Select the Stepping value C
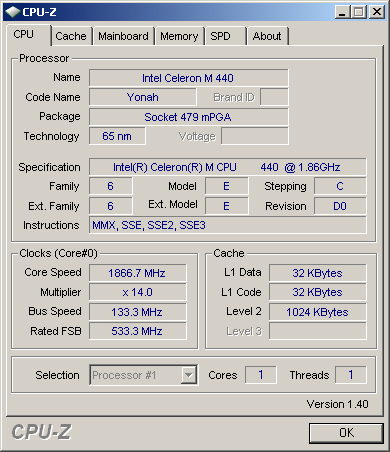 click(340, 186)
